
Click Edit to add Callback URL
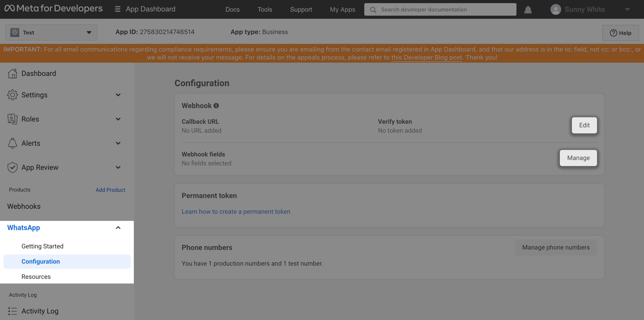584,125
